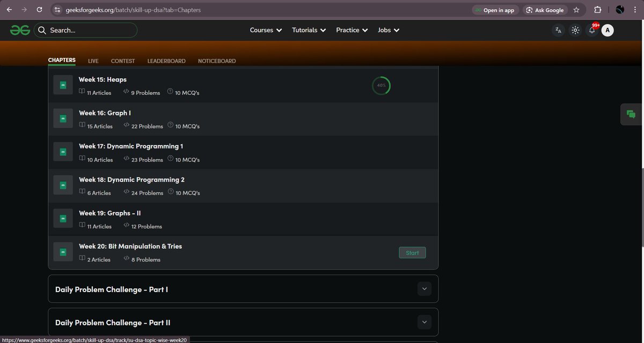Viewport: 644px width, 343px height.
Task: Open the browser extensions puzzle icon
Action: coord(598,10)
